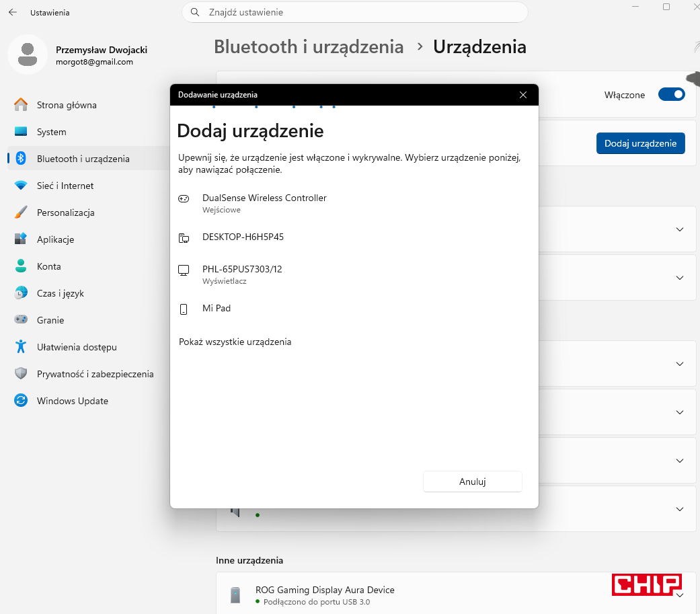The width and height of the screenshot is (700, 614).
Task: Click the Strona główna home icon
Action: (21, 105)
